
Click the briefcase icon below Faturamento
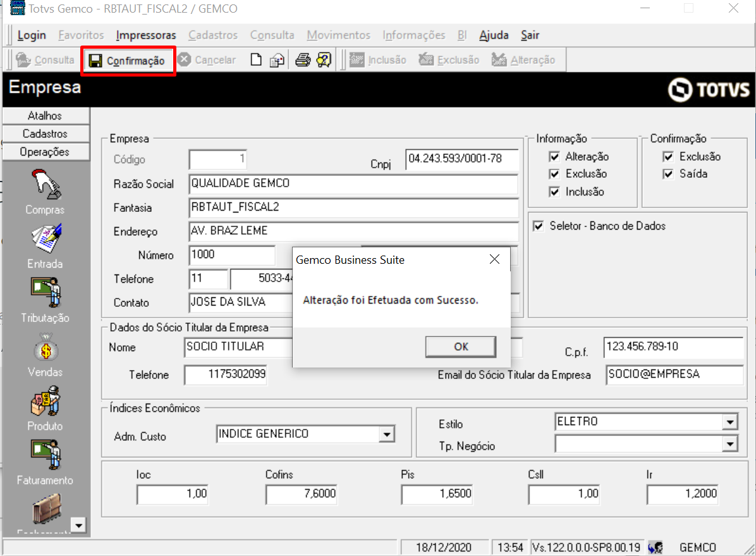tap(46, 509)
